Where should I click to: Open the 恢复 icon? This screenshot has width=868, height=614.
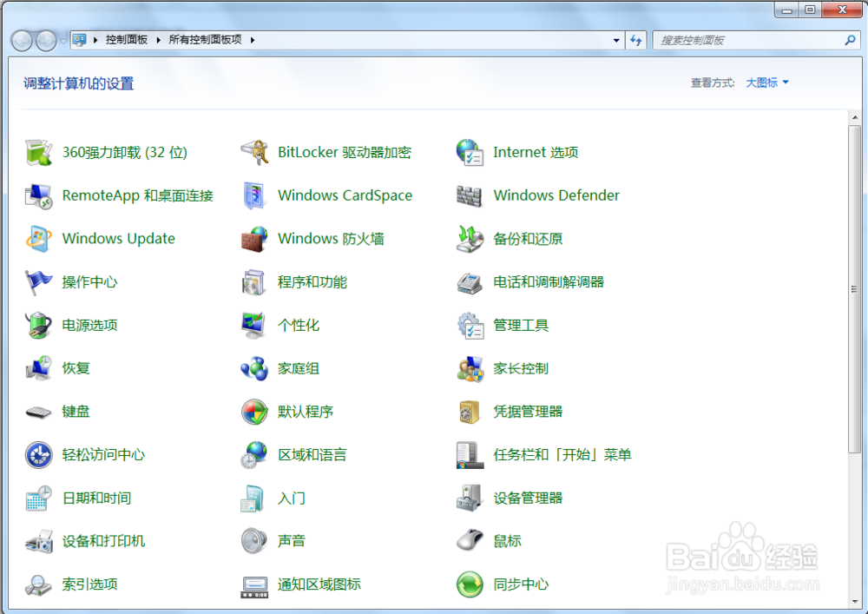39,368
